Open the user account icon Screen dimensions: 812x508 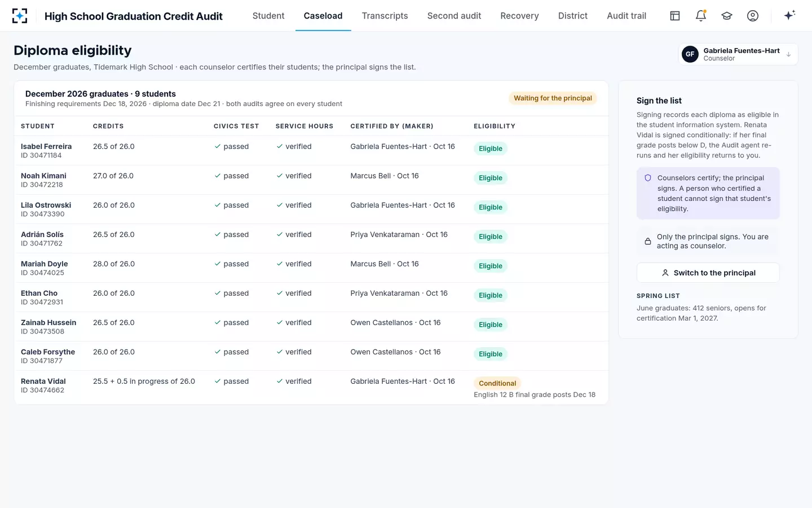(x=753, y=16)
